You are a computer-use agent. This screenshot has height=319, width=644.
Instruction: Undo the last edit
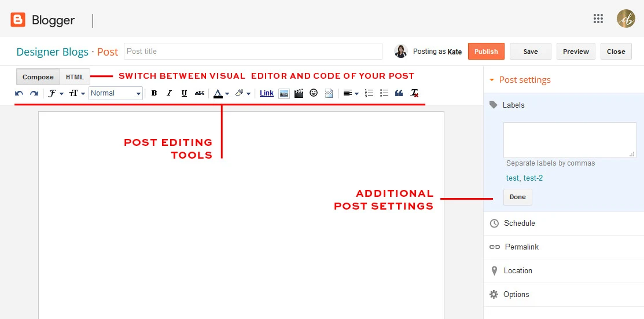point(19,93)
